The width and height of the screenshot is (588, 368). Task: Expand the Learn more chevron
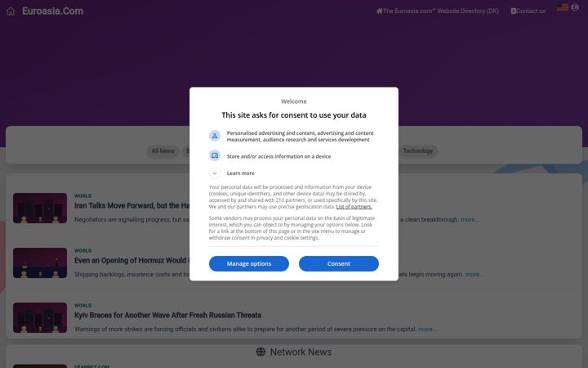point(215,173)
